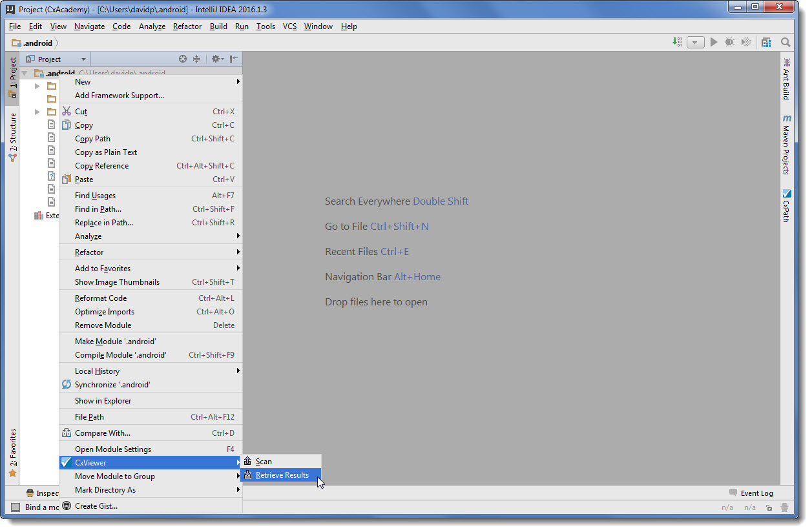Open the Local History submenu
The width and height of the screenshot is (812, 532).
pyautogui.click(x=151, y=371)
